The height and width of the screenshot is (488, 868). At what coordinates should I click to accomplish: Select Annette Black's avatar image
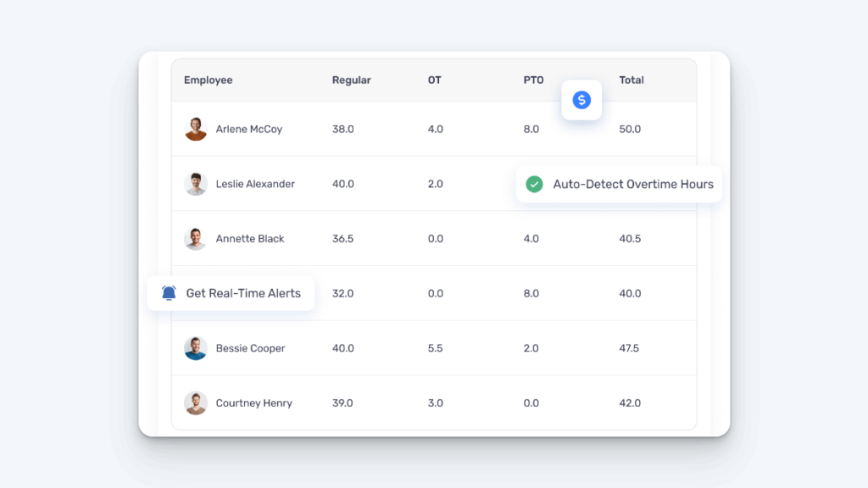click(196, 239)
